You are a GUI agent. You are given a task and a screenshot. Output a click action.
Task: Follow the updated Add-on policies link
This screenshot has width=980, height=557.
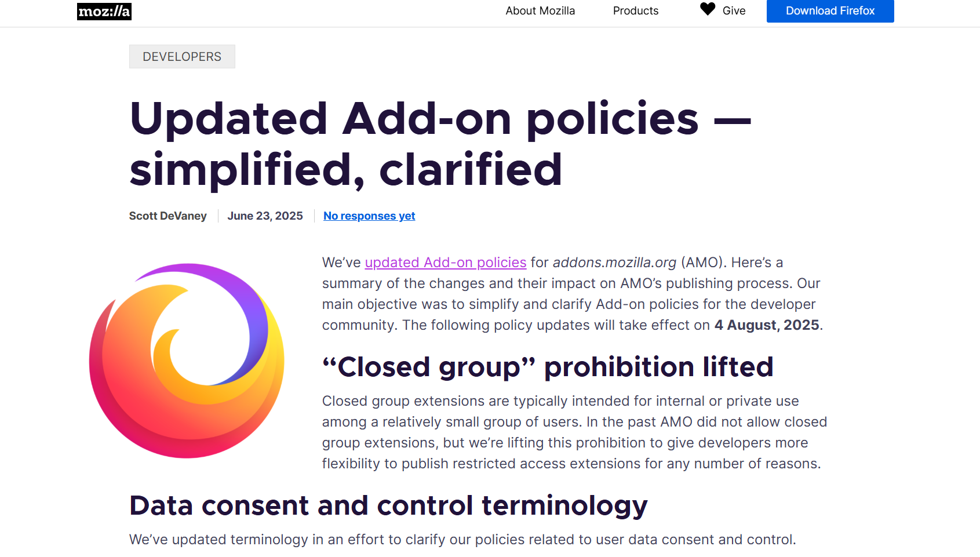(x=445, y=263)
